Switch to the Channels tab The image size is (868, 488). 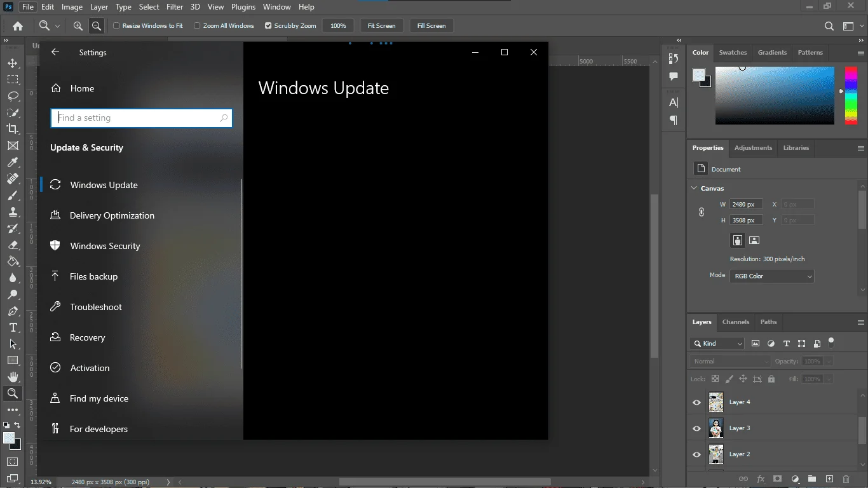[736, 322]
